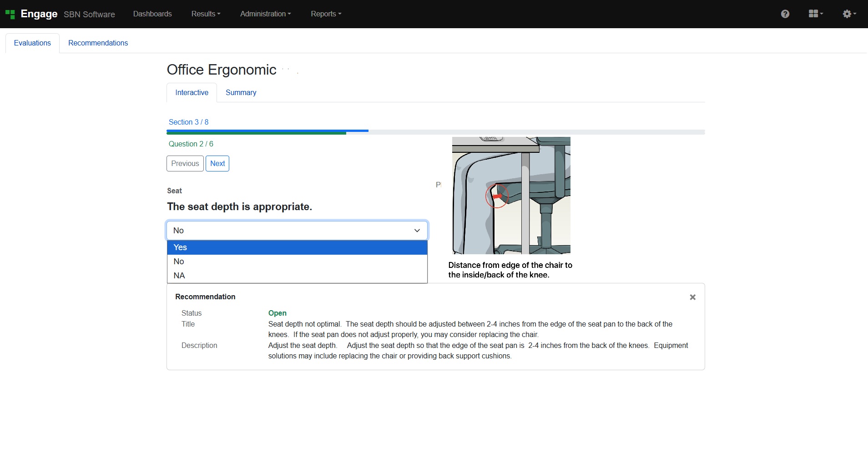The width and height of the screenshot is (868, 473).
Task: Click the section progress bar
Action: [435, 132]
